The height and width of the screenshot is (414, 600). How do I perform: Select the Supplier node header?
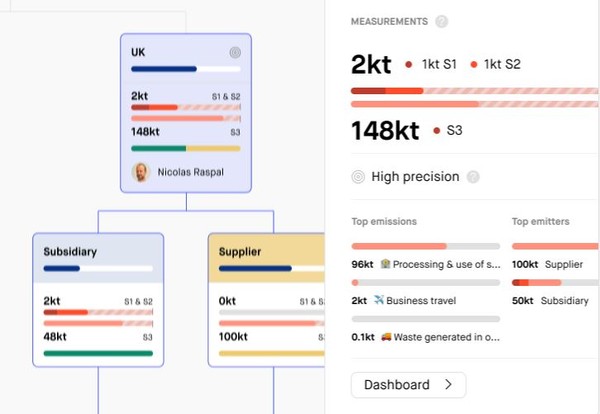click(x=240, y=252)
